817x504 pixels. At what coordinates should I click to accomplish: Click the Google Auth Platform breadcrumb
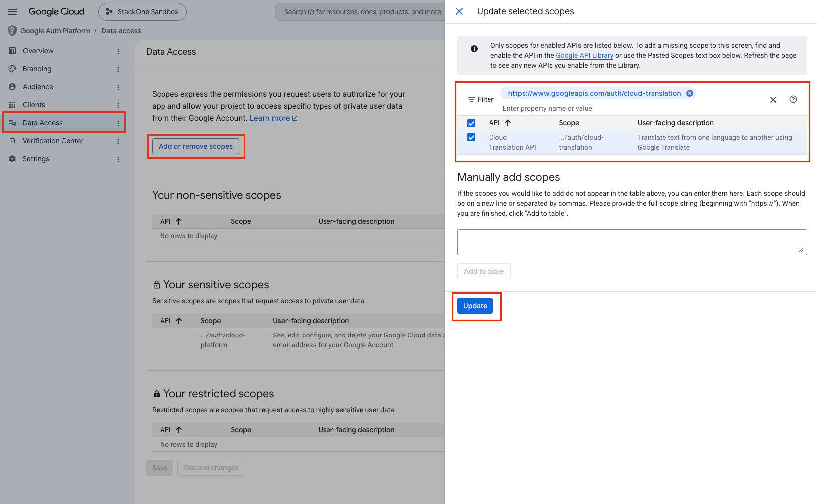(x=55, y=31)
